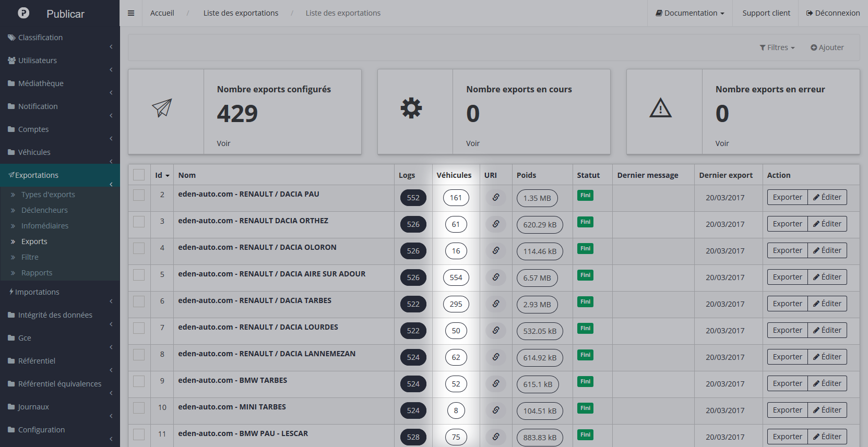Open URI link icon for MINI TARBES
This screenshot has width=868, height=447.
click(x=496, y=410)
